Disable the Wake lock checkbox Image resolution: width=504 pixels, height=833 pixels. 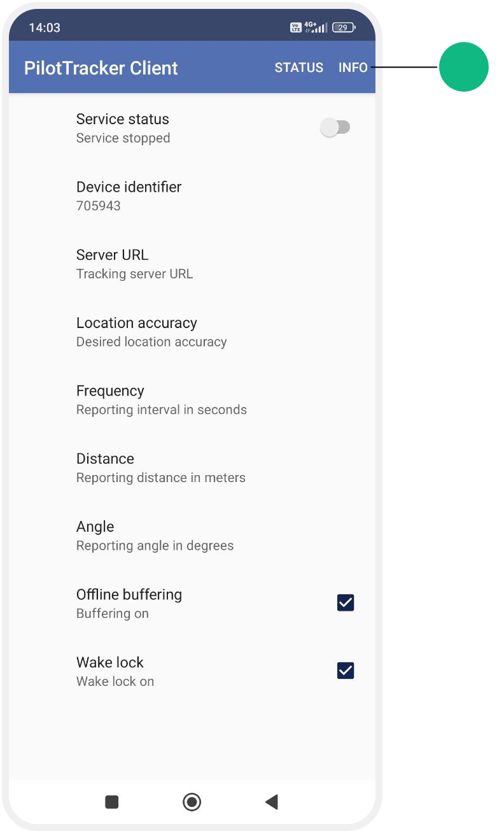pyautogui.click(x=346, y=671)
